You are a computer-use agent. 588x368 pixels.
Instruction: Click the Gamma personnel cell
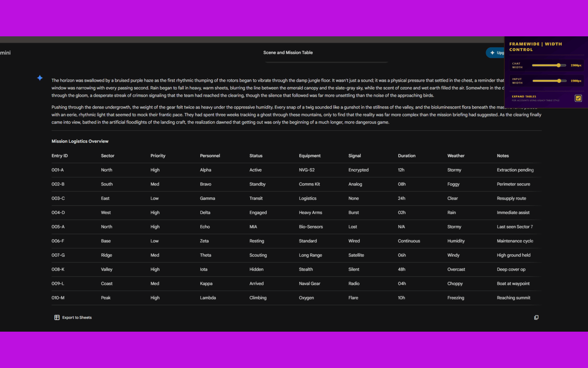click(208, 199)
